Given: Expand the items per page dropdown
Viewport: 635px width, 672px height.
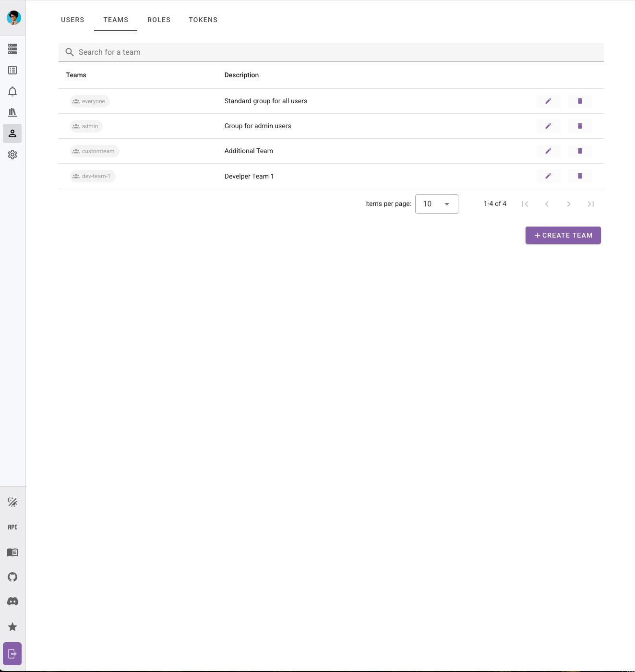Looking at the screenshot, I should [x=436, y=204].
